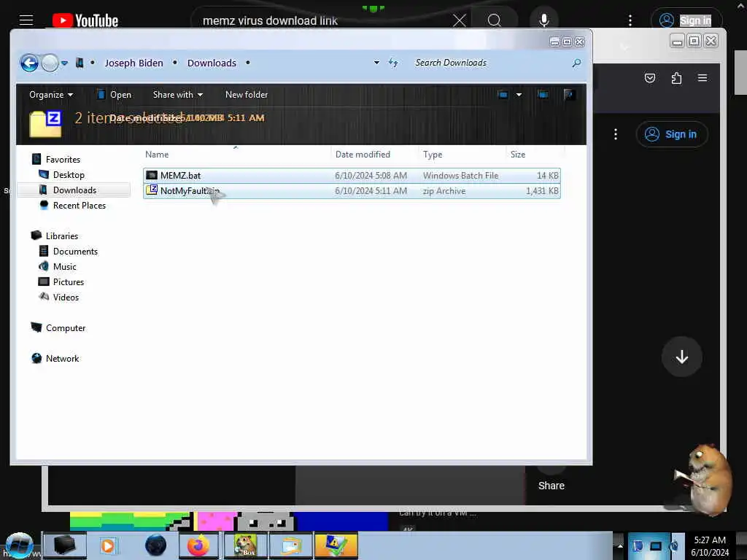Start YouTube voice search microphone
The height and width of the screenshot is (560, 747).
(x=544, y=20)
